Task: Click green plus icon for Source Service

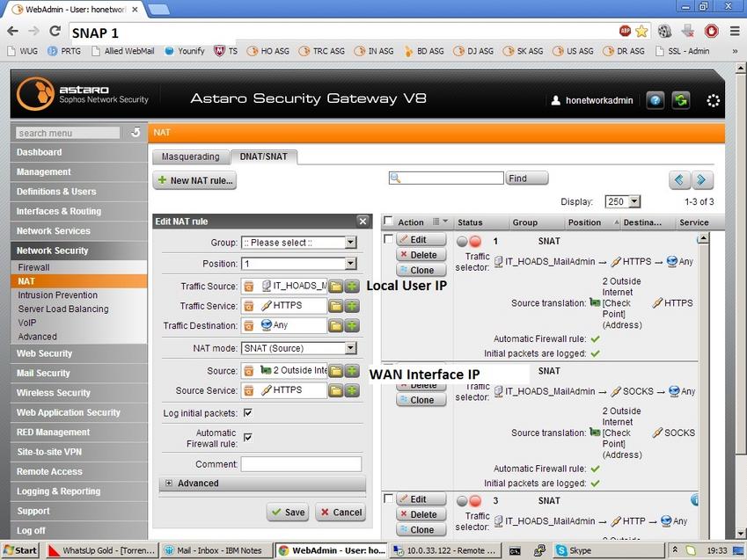Action: 352,390
